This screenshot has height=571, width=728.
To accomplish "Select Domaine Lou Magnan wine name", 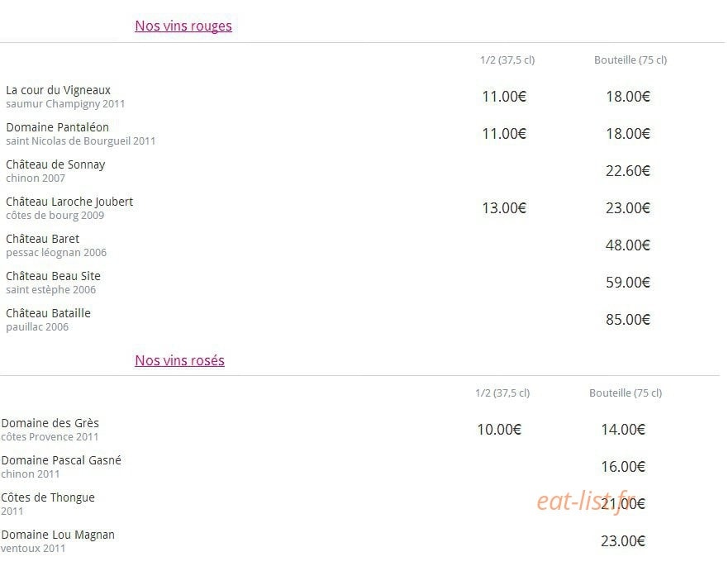I will pos(58,535).
